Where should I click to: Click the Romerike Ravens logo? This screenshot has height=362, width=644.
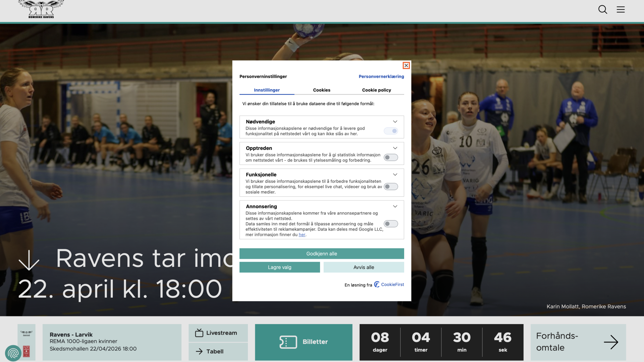tap(41, 9)
